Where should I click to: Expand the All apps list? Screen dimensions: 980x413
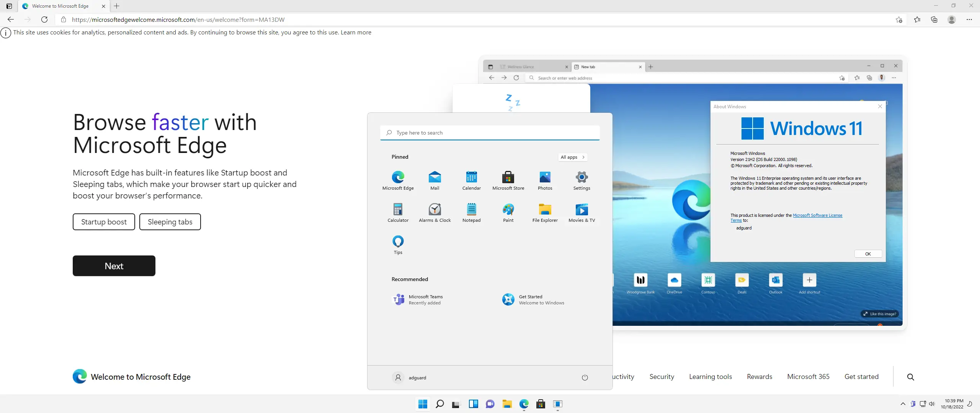tap(572, 157)
